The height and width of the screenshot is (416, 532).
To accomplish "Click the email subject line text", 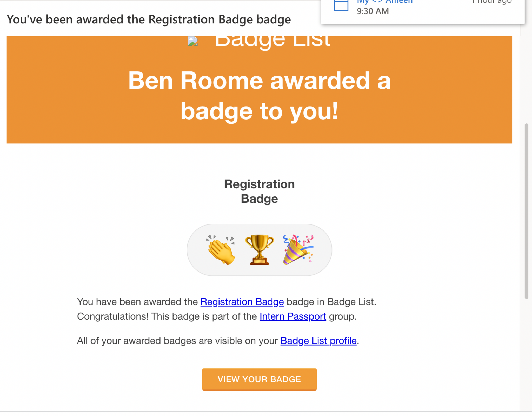I will click(x=149, y=19).
